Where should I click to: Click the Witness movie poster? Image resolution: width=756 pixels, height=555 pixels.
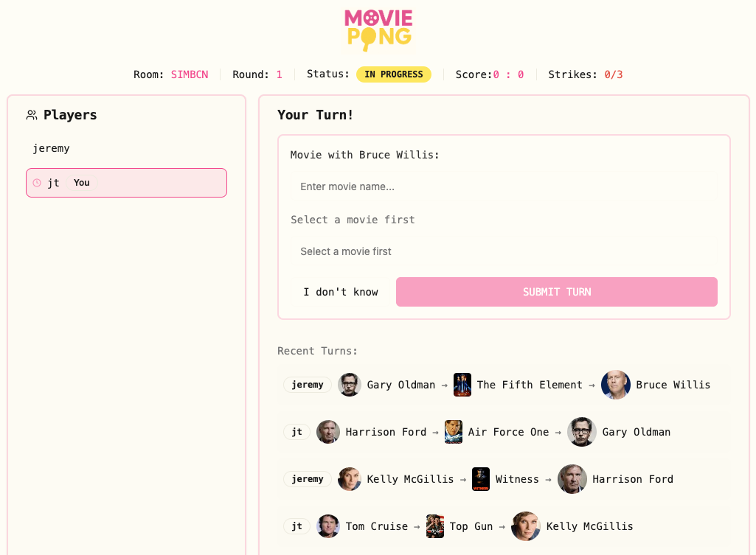click(x=481, y=479)
